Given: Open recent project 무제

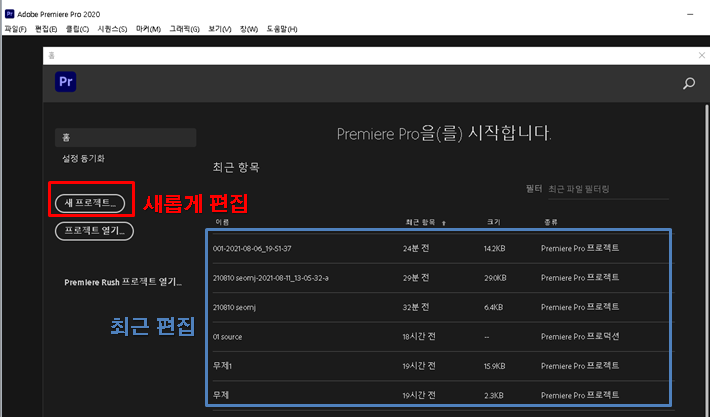Looking at the screenshot, I should (221, 395).
